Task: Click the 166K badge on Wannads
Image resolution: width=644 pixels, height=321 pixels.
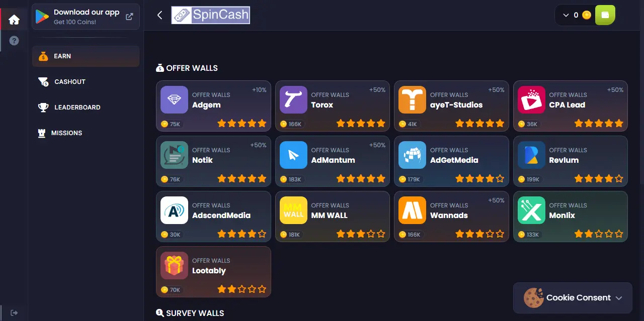Action: [411, 235]
